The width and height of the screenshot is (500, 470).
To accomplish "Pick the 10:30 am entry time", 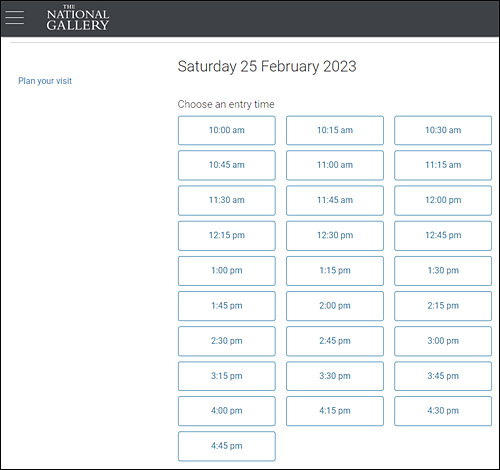I will click(443, 130).
